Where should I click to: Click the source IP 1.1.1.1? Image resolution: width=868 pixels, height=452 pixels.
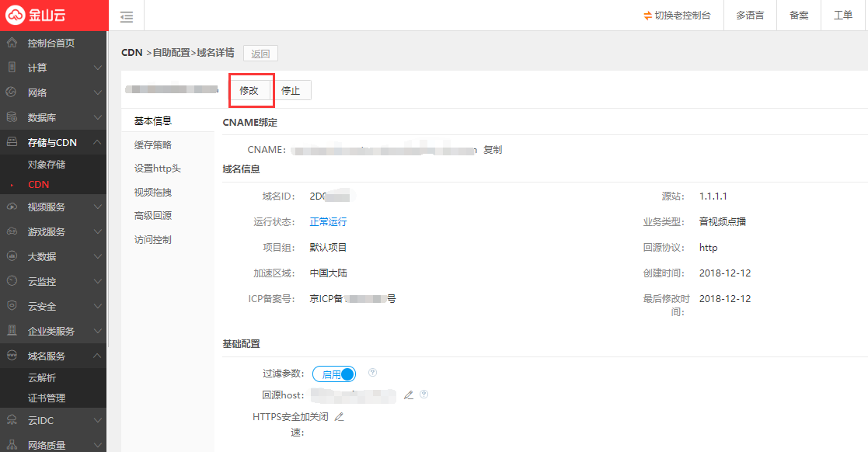click(713, 196)
